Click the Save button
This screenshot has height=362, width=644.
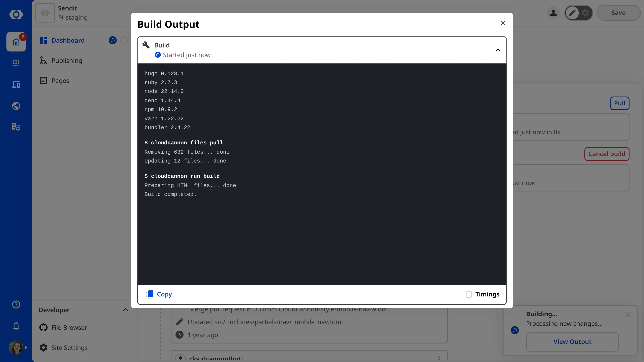click(618, 13)
